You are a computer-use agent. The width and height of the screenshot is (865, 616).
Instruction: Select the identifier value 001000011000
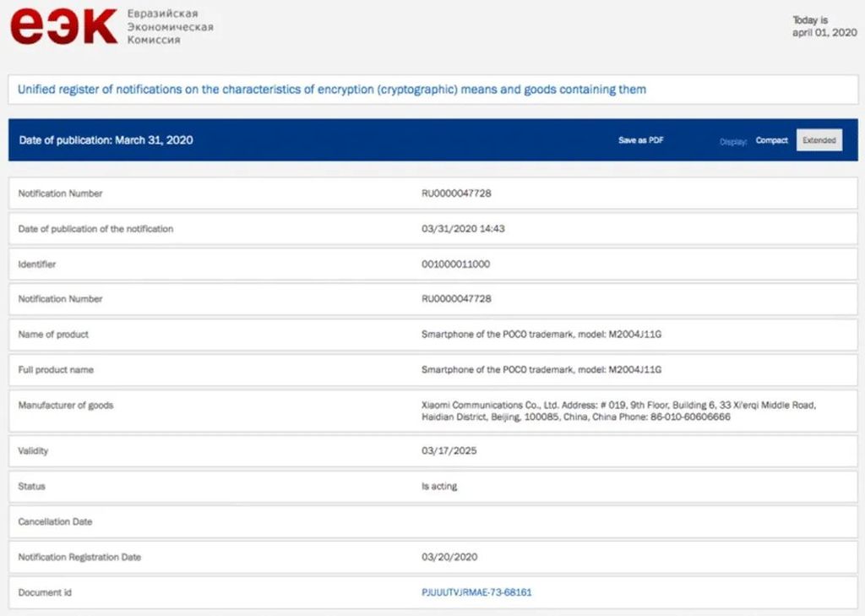pos(455,264)
